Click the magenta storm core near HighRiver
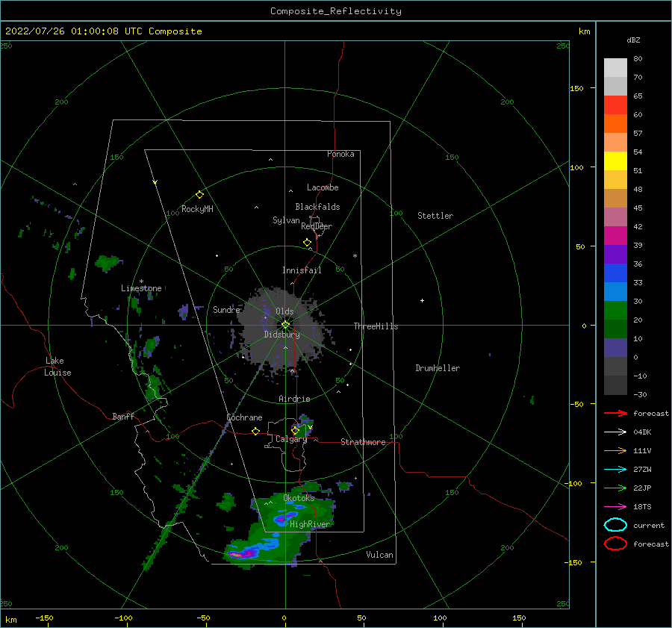This screenshot has width=672, height=628. click(280, 519)
